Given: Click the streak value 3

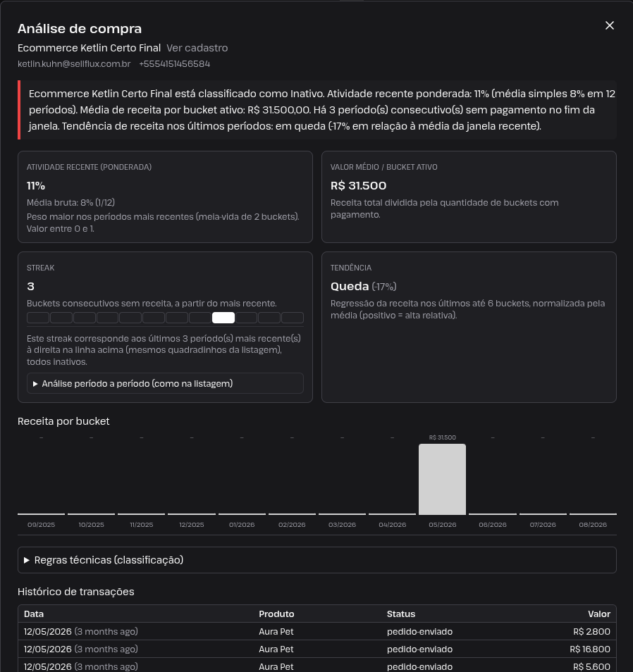Looking at the screenshot, I should click(x=30, y=286).
